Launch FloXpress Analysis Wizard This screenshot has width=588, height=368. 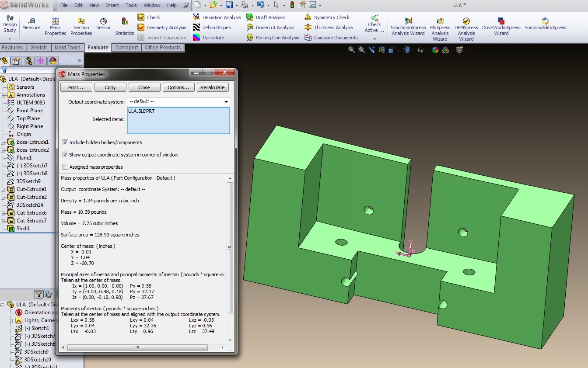[x=440, y=30]
